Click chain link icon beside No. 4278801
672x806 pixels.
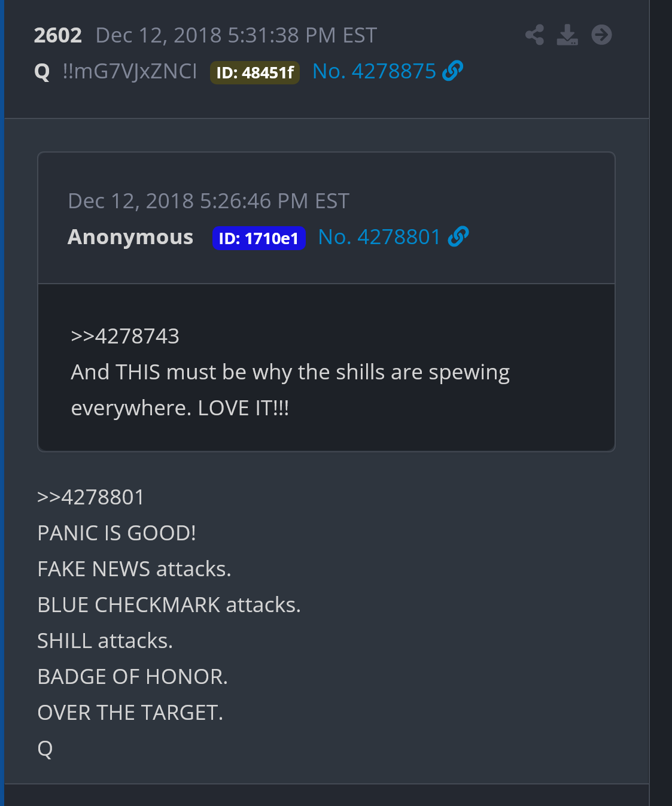coord(458,237)
